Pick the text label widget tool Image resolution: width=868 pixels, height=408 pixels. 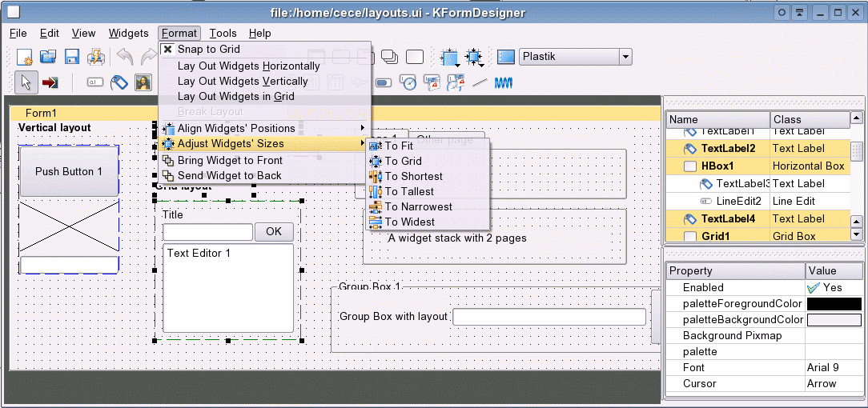(119, 82)
